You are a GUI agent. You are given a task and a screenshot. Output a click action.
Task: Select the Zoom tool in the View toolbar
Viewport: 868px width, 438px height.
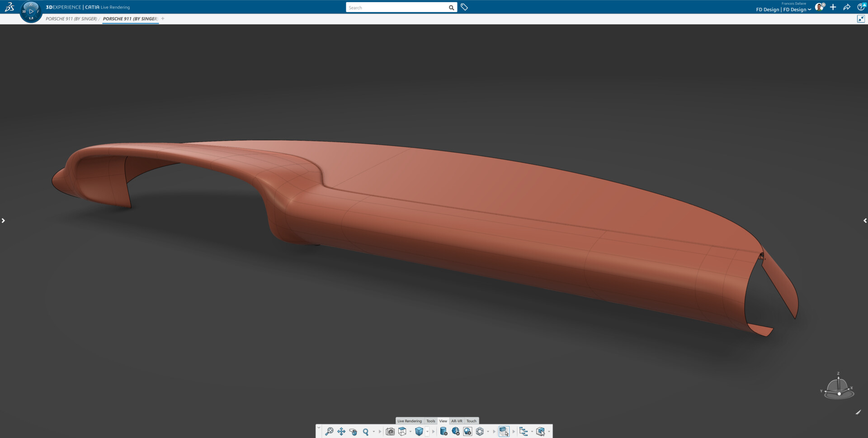pos(366,432)
